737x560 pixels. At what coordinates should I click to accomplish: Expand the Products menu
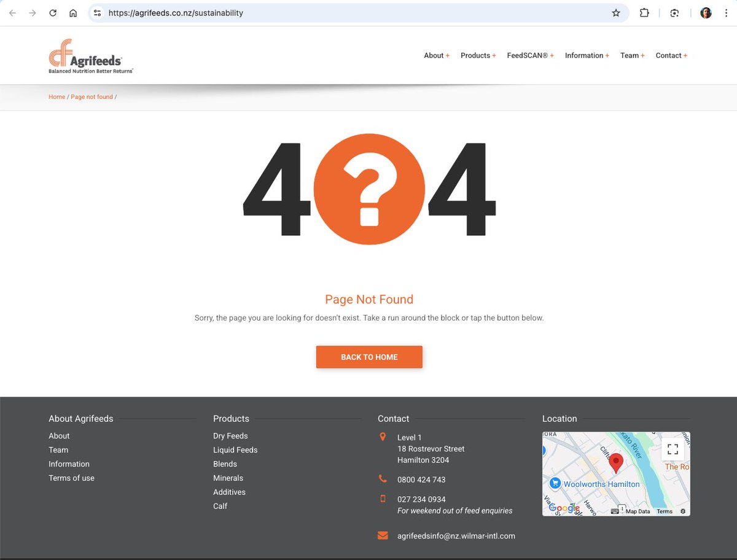(x=478, y=55)
